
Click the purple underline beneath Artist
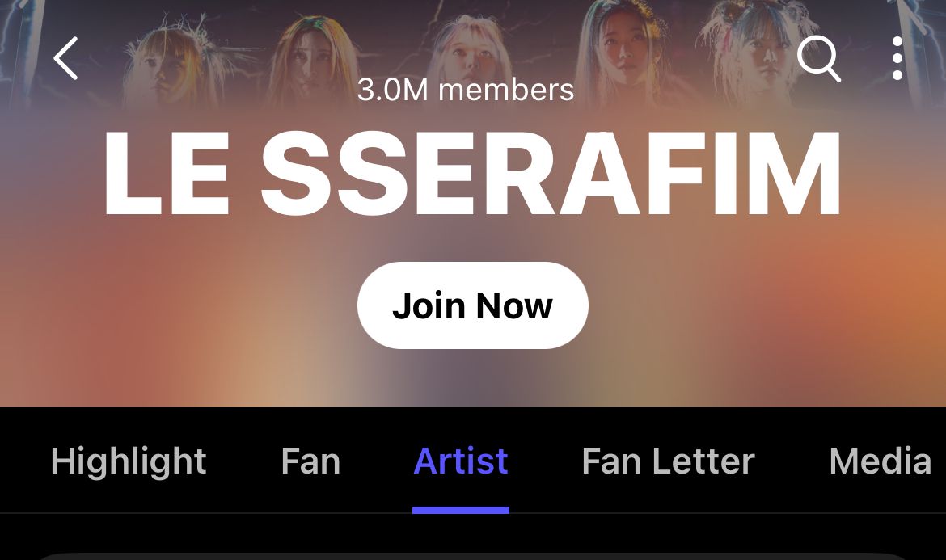coord(461,510)
